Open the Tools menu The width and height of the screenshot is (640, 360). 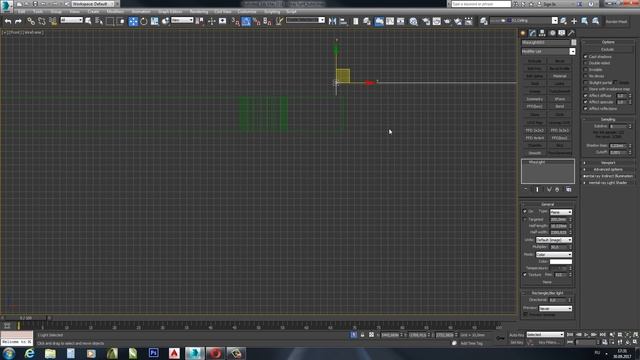pos(38,12)
